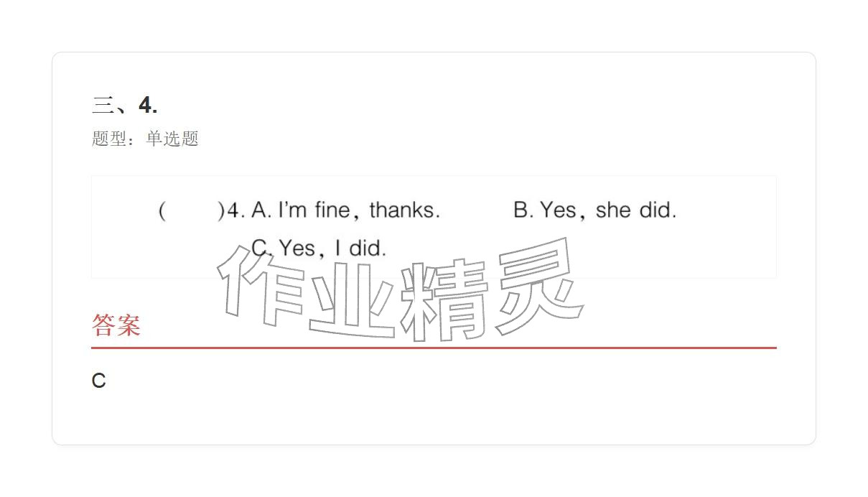Click the bold question number "4." heading
868x497 pixels.
tap(148, 106)
